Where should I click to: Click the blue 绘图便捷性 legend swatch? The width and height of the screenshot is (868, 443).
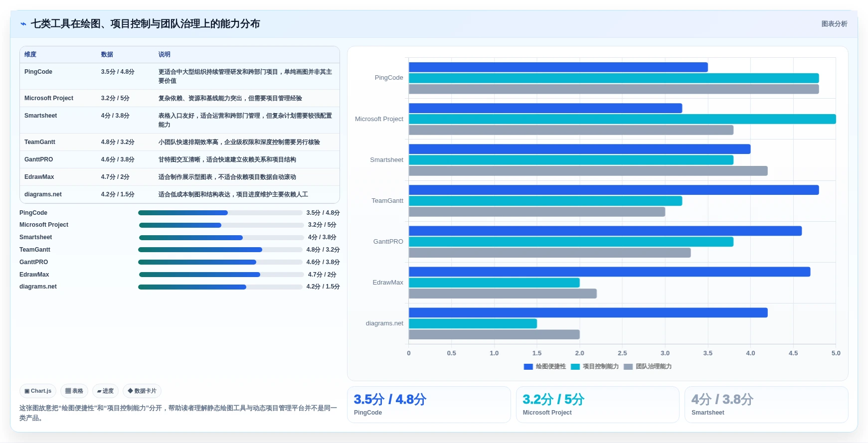point(528,367)
